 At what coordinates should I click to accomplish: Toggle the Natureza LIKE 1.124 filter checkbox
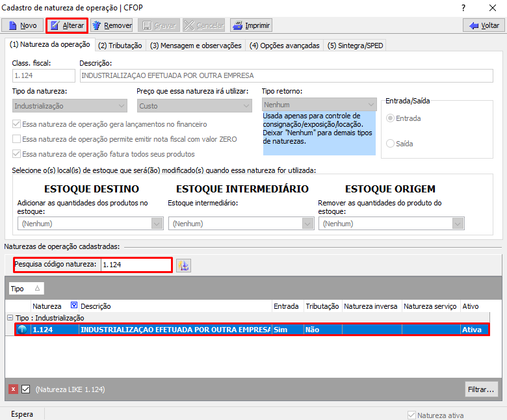pos(26,389)
